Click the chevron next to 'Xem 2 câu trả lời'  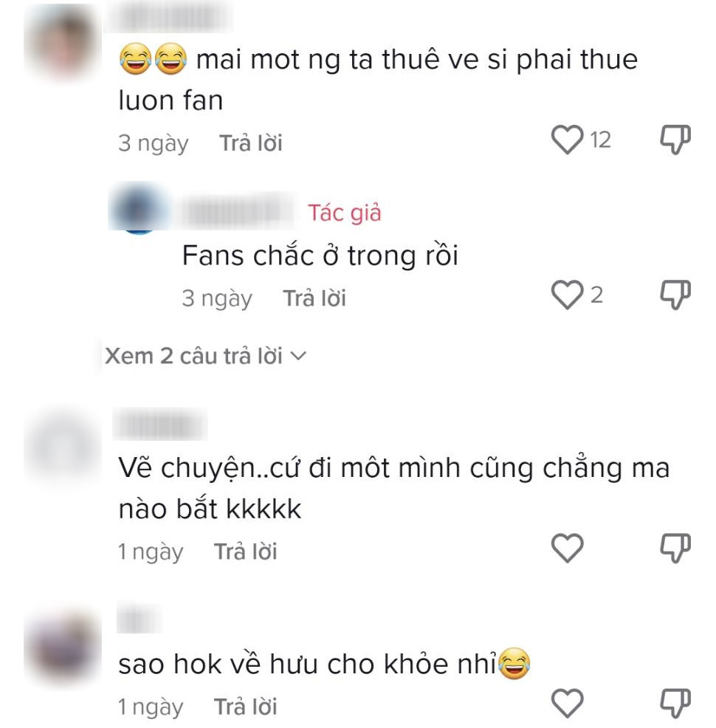(298, 356)
